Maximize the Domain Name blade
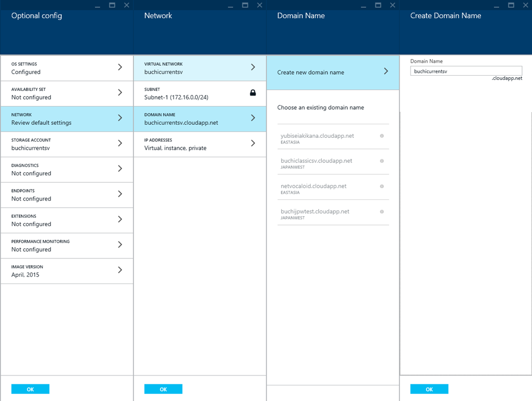 (378, 5)
